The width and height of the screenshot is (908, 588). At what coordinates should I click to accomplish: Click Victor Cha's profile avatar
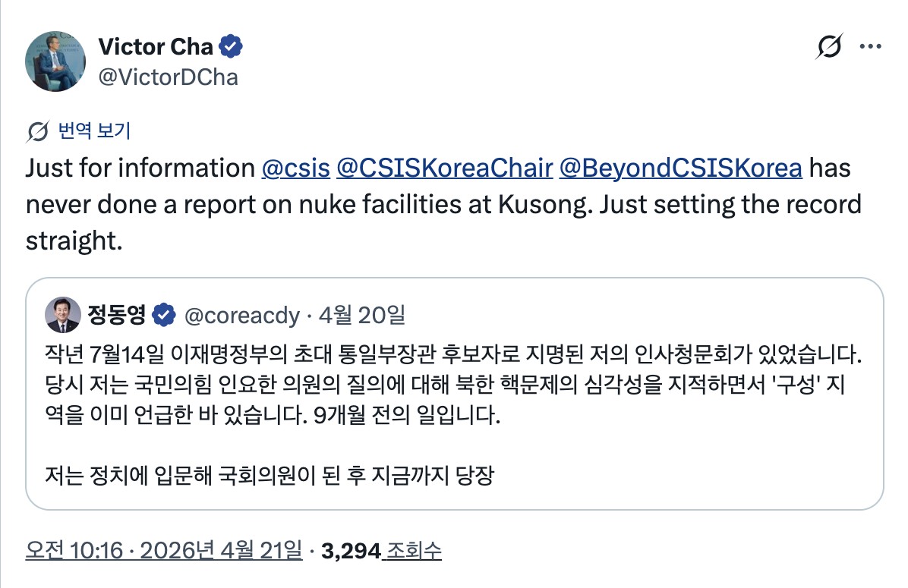coord(55,61)
